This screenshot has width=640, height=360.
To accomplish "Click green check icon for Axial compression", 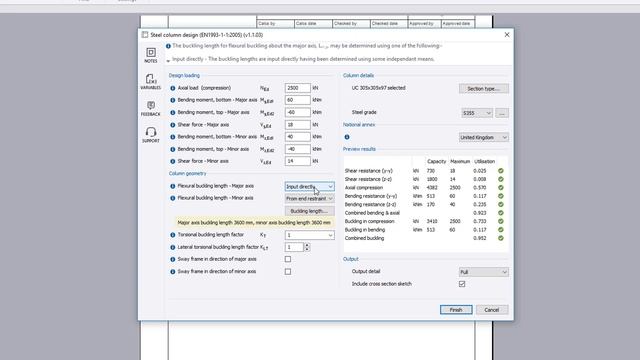I will [501, 188].
